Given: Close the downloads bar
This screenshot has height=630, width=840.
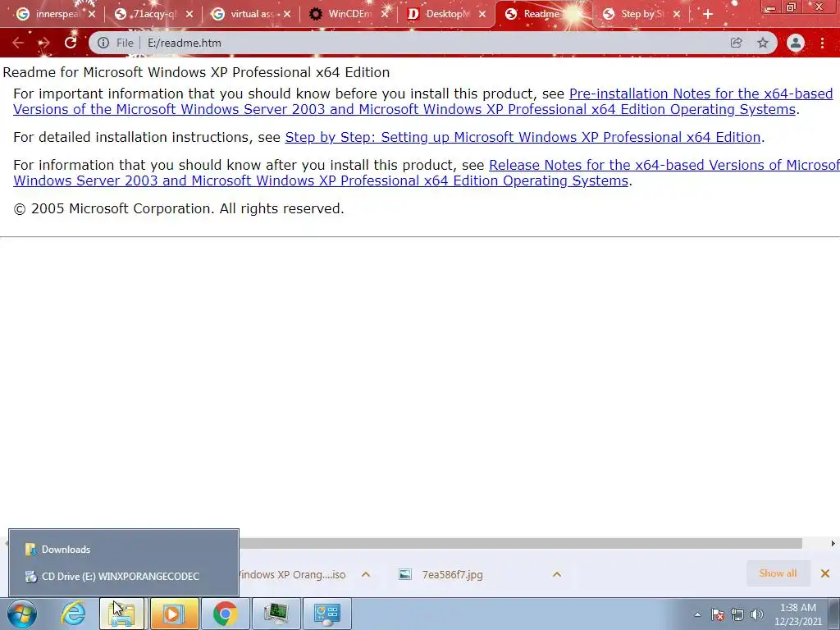Looking at the screenshot, I should tap(825, 573).
